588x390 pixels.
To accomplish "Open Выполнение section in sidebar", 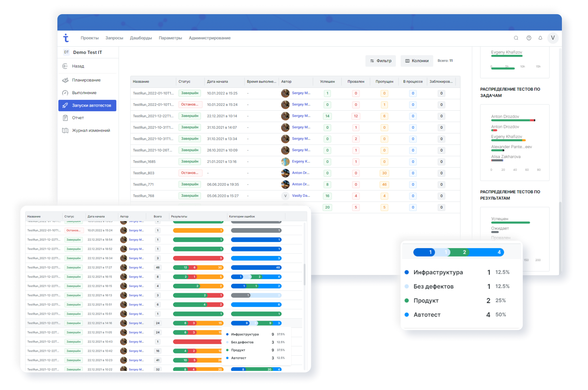I will point(84,93).
